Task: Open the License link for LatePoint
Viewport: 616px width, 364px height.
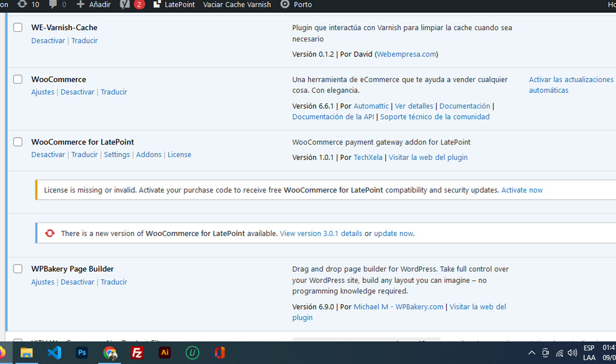Action: (x=180, y=155)
